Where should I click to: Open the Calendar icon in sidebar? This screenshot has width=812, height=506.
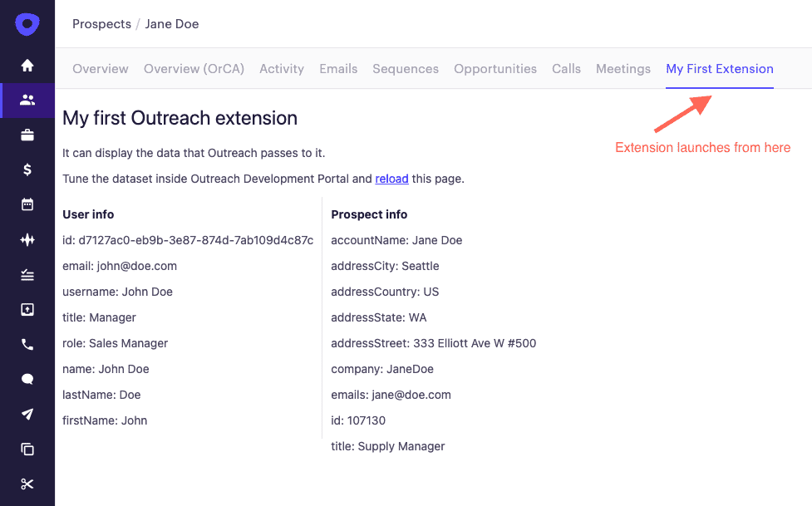[x=27, y=204]
